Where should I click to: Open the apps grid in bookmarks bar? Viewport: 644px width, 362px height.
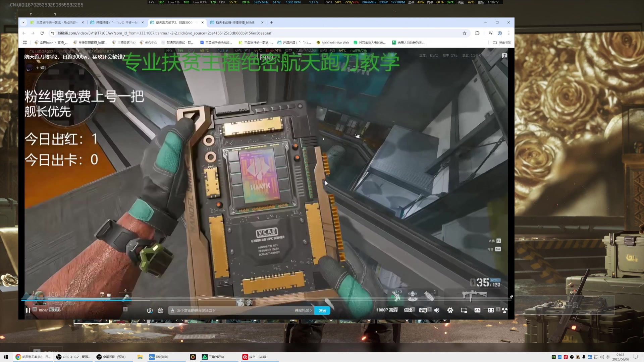(x=25, y=43)
